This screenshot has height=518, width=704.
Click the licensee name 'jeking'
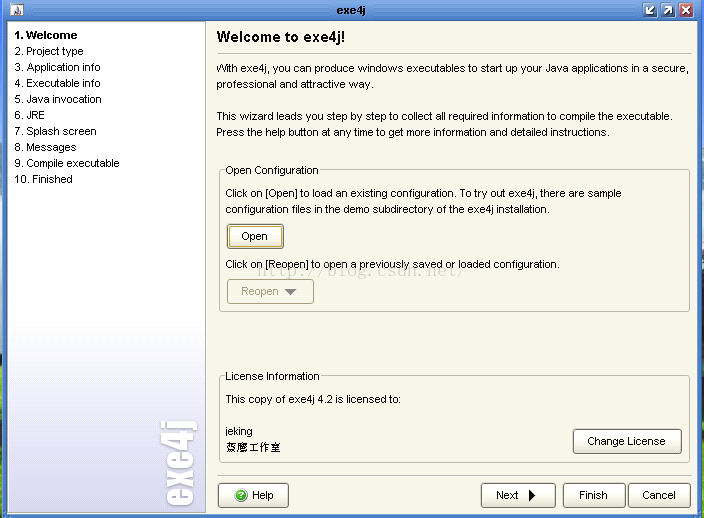point(239,431)
